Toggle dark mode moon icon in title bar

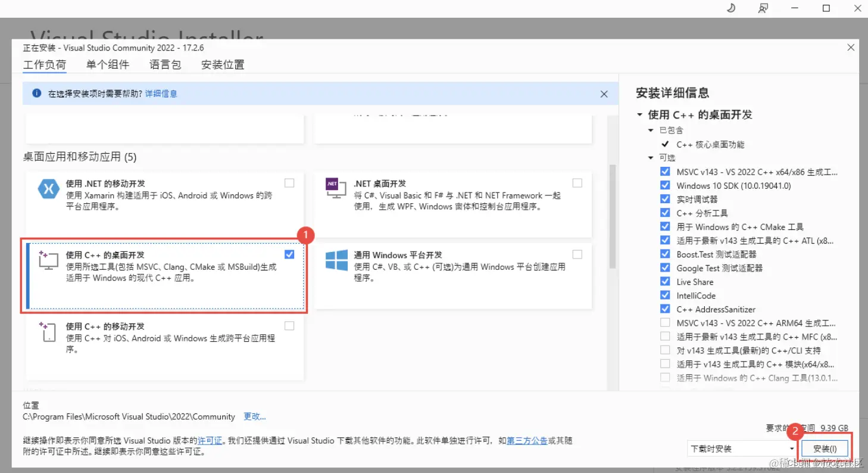coord(732,8)
